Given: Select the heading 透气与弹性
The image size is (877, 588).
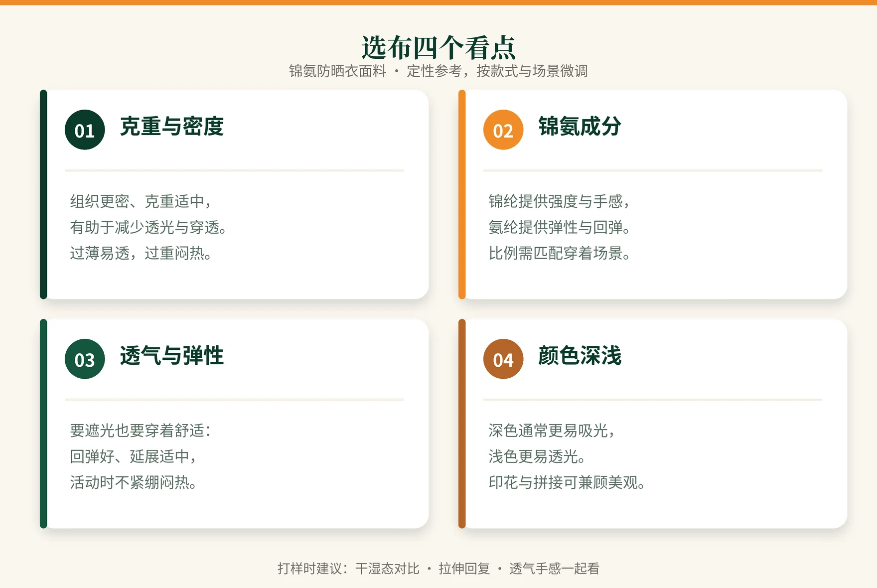Looking at the screenshot, I should click(172, 356).
